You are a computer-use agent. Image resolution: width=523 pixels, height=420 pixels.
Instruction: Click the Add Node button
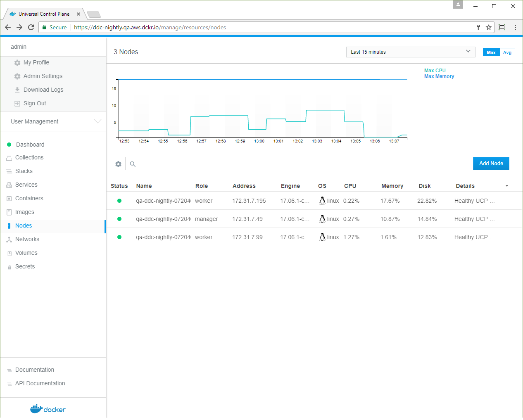[x=491, y=164]
